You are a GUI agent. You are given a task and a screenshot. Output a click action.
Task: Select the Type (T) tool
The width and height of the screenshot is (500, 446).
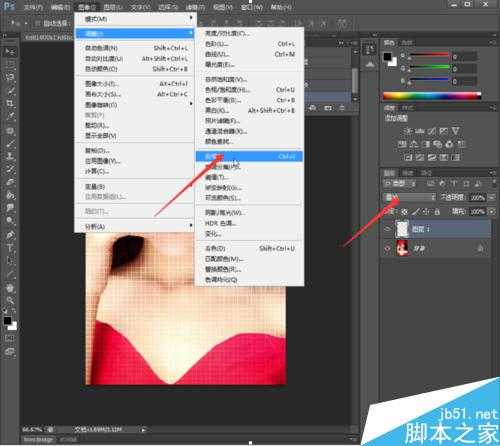click(x=10, y=248)
